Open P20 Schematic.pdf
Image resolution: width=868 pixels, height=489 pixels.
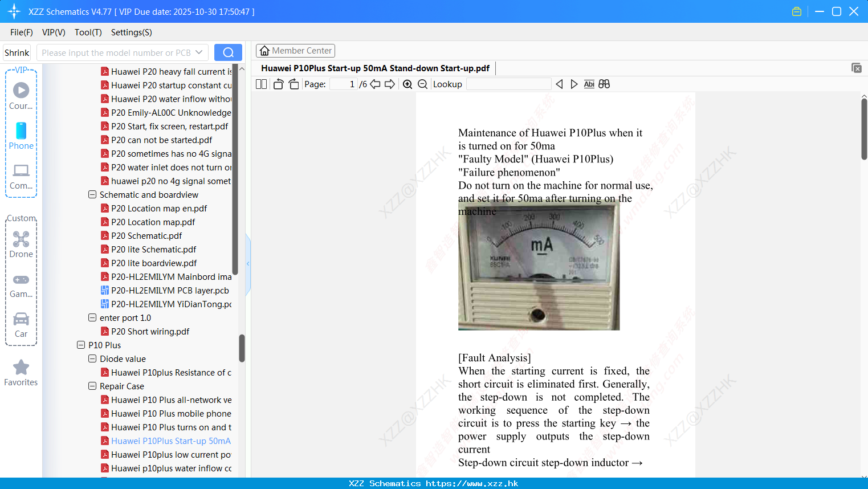146,236
